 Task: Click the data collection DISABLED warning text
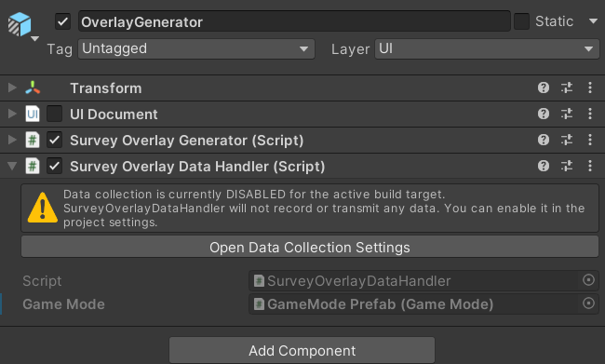pyautogui.click(x=324, y=208)
